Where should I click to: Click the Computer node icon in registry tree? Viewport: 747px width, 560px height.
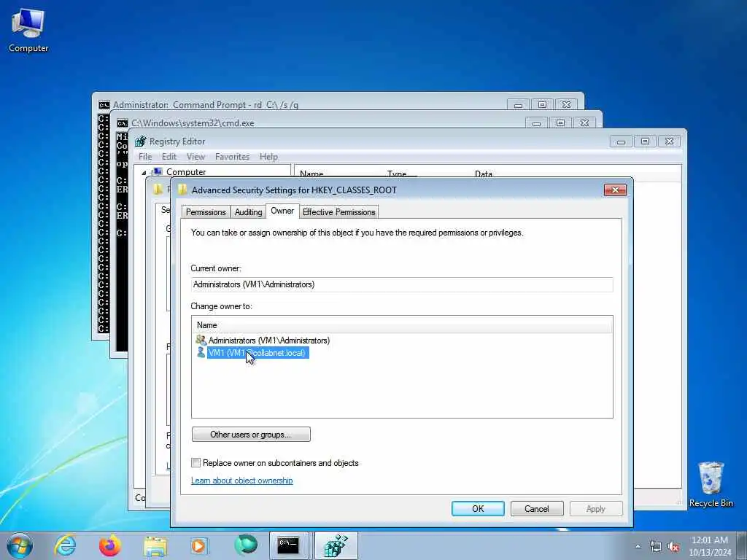tap(157, 172)
